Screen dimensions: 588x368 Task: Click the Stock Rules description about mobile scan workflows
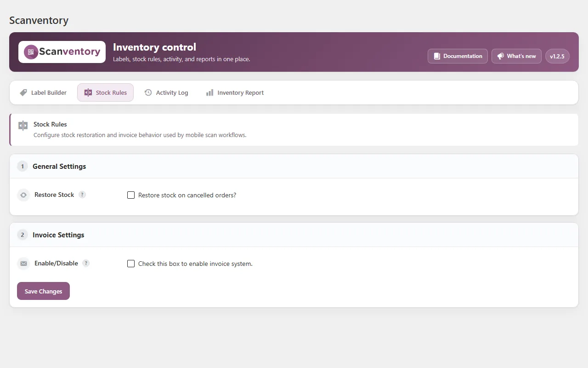click(140, 135)
